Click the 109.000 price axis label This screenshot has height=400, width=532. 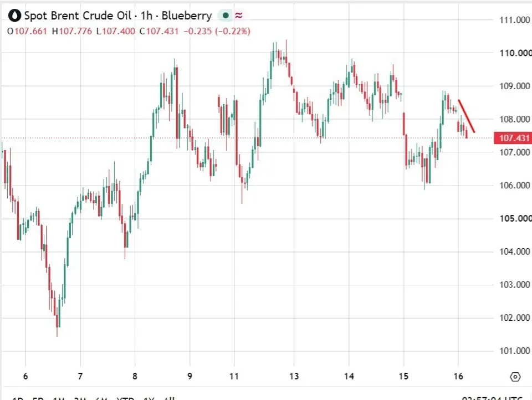(x=515, y=86)
